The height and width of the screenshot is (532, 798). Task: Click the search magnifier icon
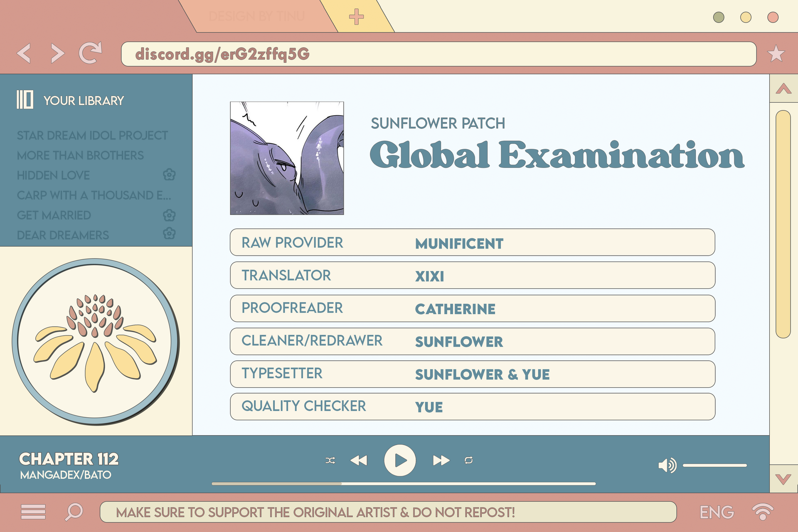click(74, 512)
